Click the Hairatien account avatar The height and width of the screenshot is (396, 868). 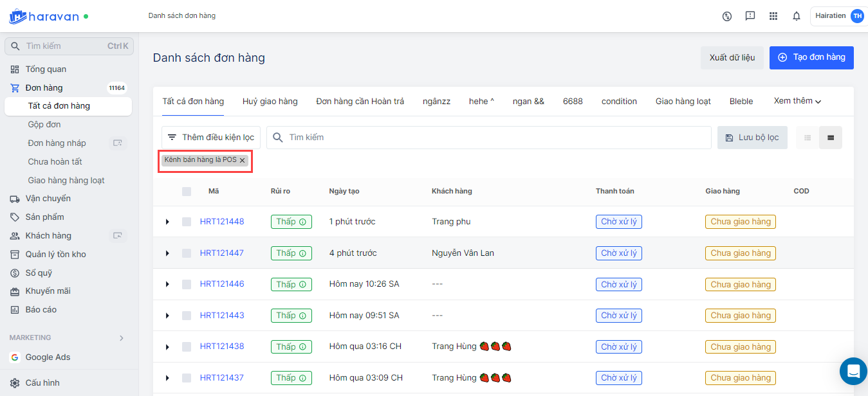click(857, 16)
